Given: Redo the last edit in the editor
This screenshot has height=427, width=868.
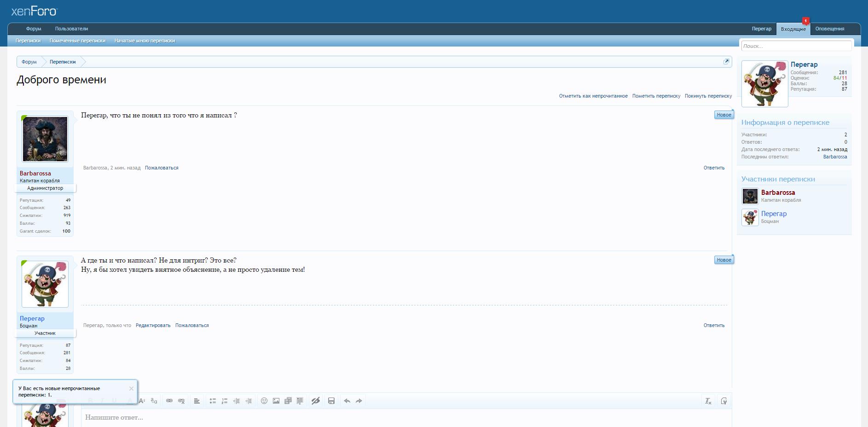Looking at the screenshot, I should point(359,401).
